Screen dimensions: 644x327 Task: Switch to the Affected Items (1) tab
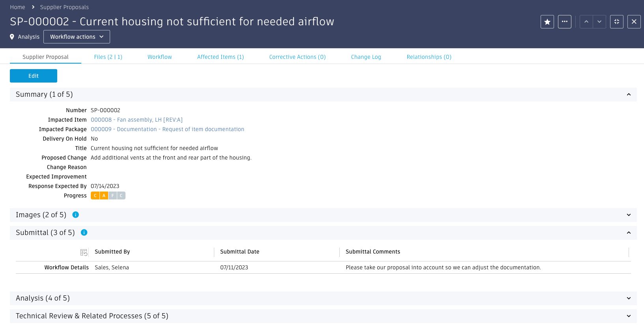pos(220,57)
